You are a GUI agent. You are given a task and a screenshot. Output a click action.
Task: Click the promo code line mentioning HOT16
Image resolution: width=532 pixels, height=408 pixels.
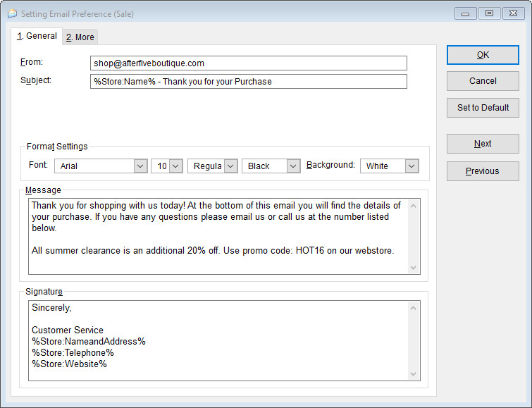point(213,250)
